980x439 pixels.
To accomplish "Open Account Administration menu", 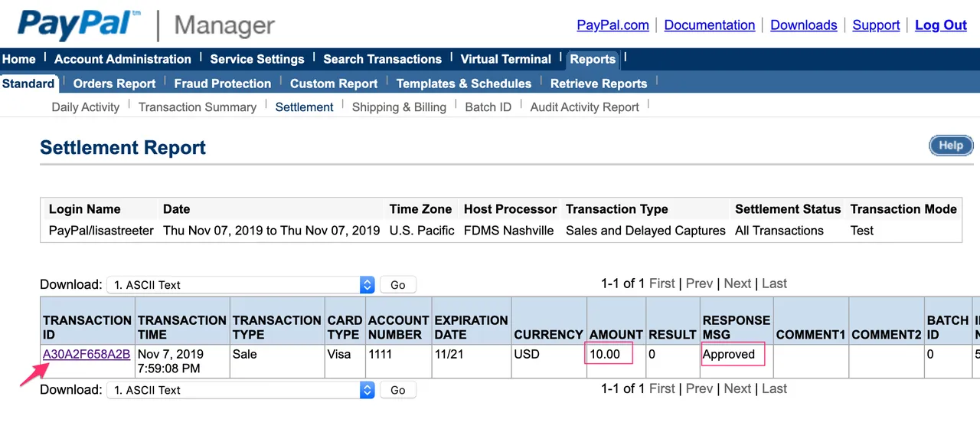I will click(x=122, y=59).
